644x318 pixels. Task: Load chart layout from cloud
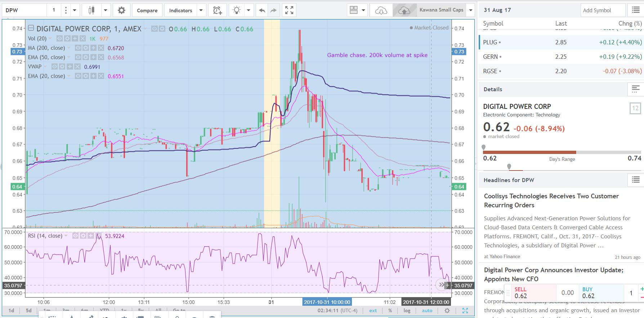click(x=381, y=10)
